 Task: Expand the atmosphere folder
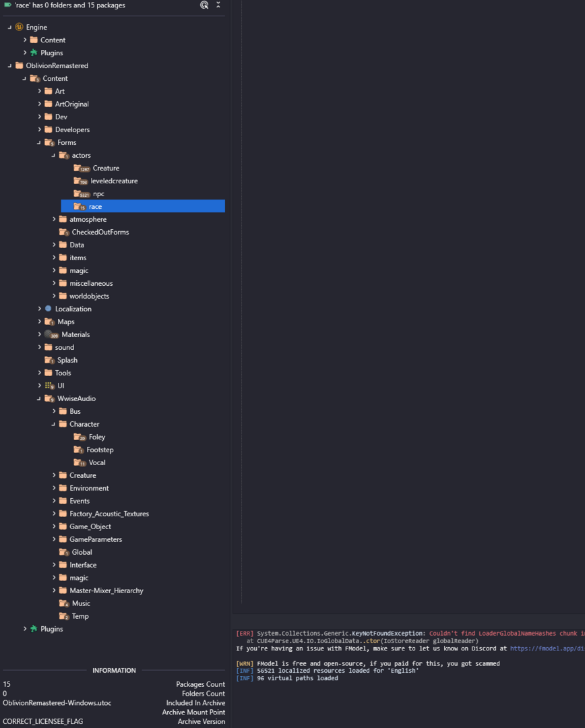pyautogui.click(x=54, y=219)
